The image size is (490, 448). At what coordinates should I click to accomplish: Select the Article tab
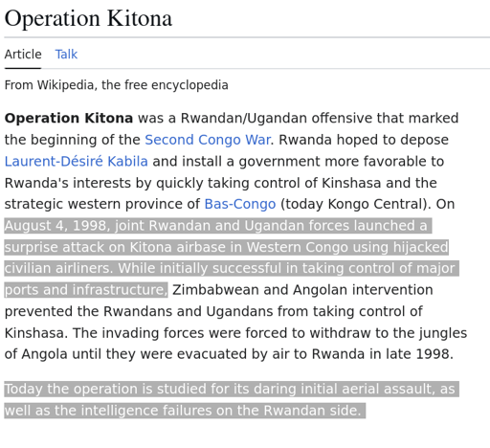point(23,55)
